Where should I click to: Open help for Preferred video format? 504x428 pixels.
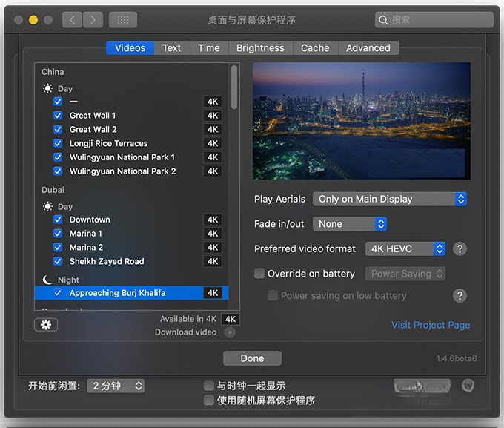(460, 248)
